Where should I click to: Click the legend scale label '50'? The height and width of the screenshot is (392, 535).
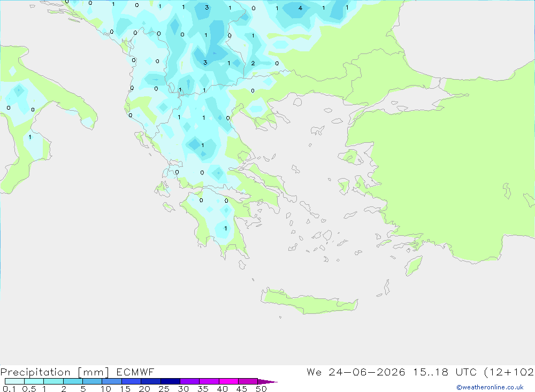[x=262, y=389]
